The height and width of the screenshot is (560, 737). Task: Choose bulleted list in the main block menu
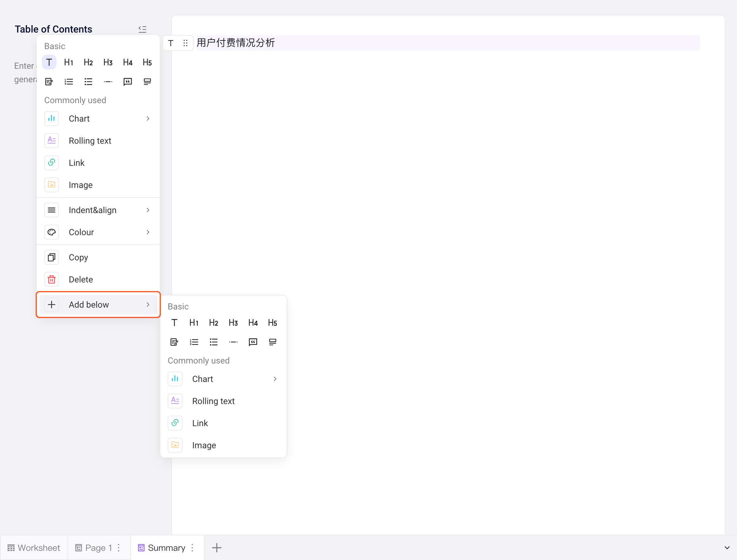88,82
